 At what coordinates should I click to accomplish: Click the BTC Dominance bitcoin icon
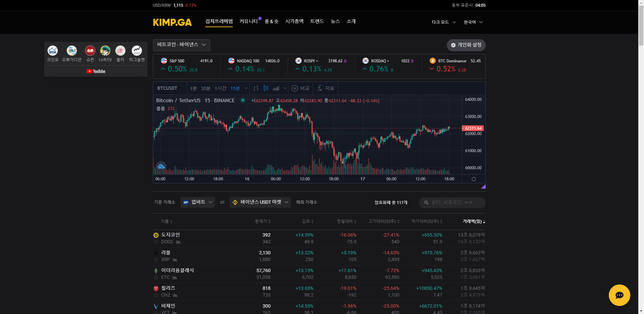tap(432, 61)
